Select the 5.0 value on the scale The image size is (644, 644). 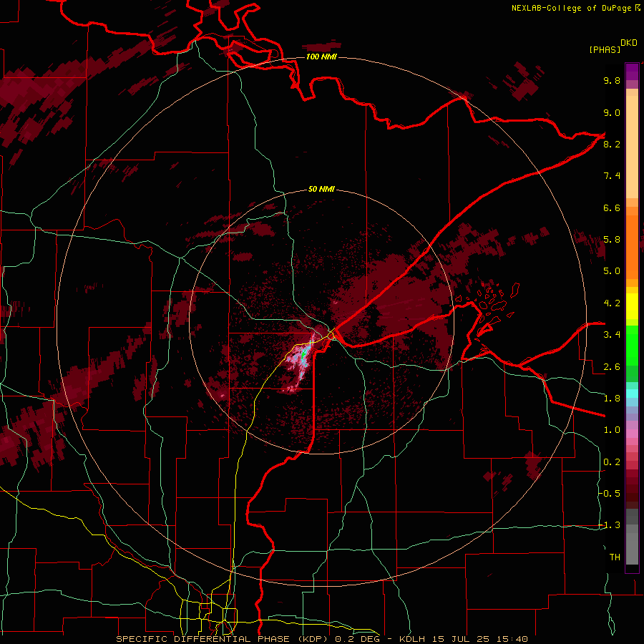(x=612, y=271)
